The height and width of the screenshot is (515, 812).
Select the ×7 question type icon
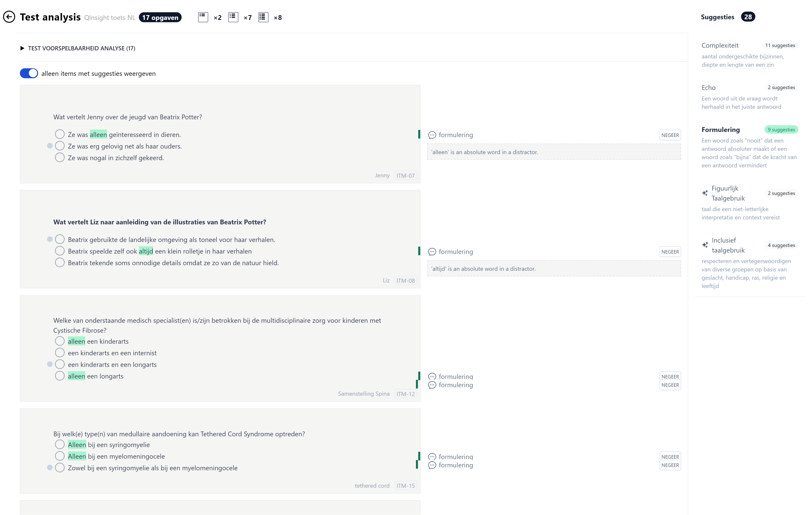tap(233, 17)
